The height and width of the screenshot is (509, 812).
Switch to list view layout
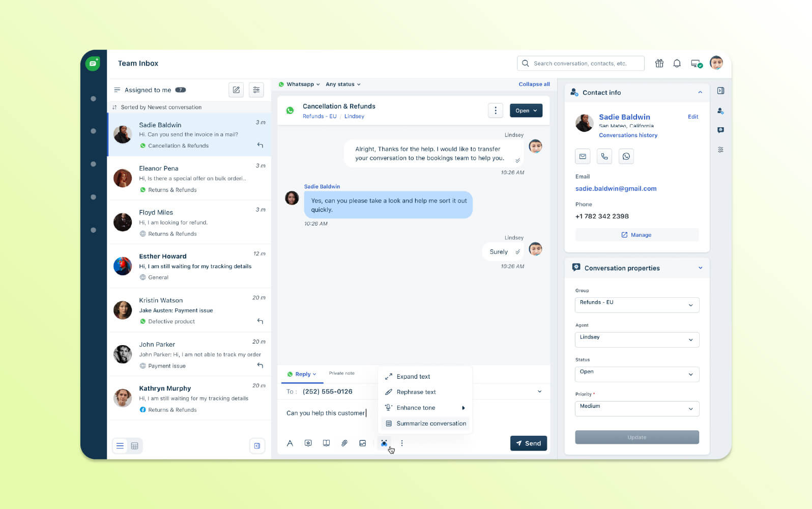tap(120, 446)
